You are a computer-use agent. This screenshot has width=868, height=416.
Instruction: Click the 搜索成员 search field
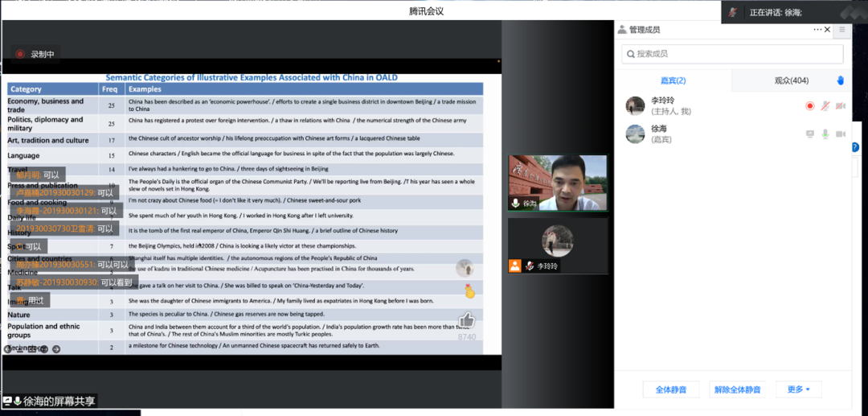731,54
